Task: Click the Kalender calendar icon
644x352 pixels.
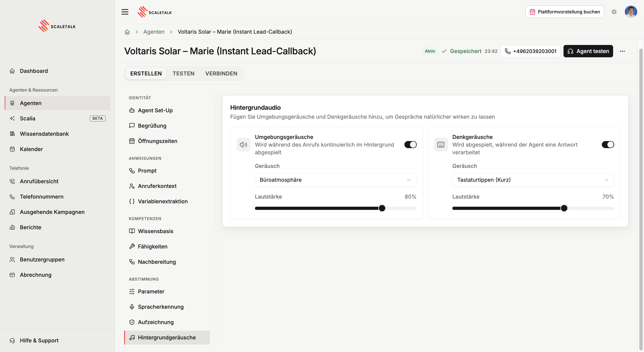Action: [12, 149]
